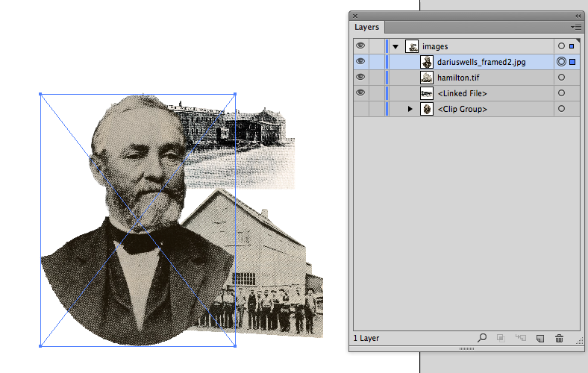Click selection color square of dariuswells_framed2.jpg
Viewport: 588px width, 373px height.
click(572, 61)
